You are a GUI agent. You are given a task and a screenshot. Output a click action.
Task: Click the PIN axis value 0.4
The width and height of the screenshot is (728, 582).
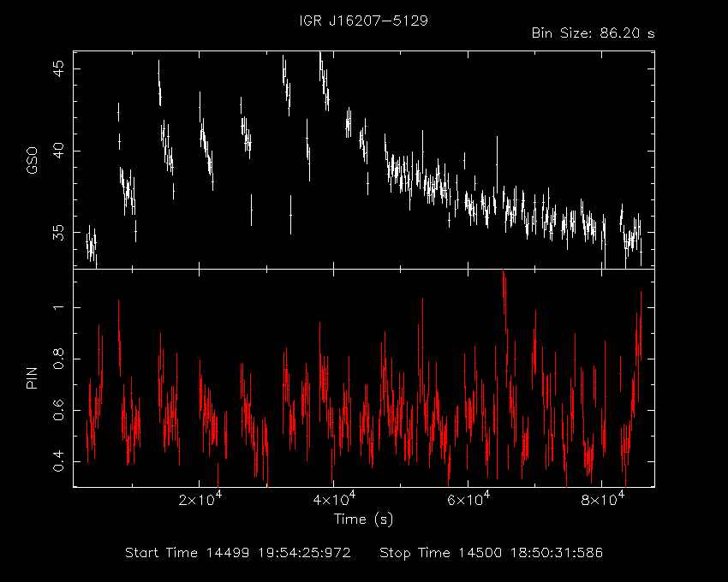59,461
